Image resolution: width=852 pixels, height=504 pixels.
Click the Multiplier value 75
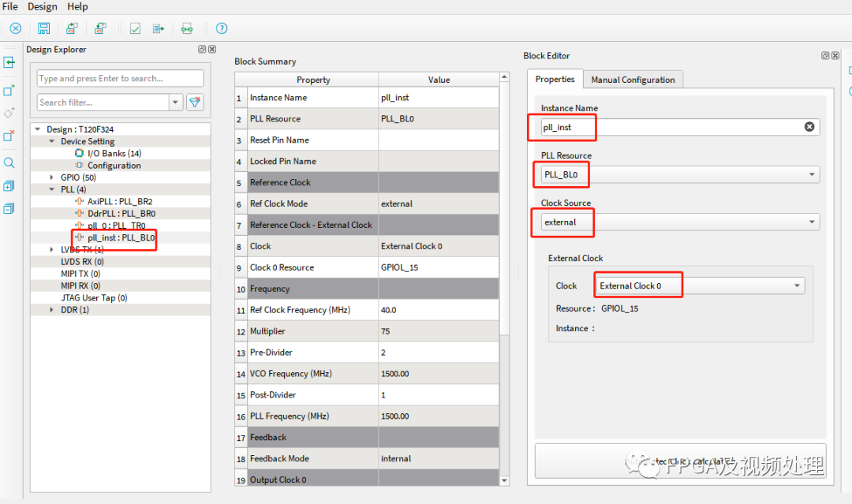[439, 331]
